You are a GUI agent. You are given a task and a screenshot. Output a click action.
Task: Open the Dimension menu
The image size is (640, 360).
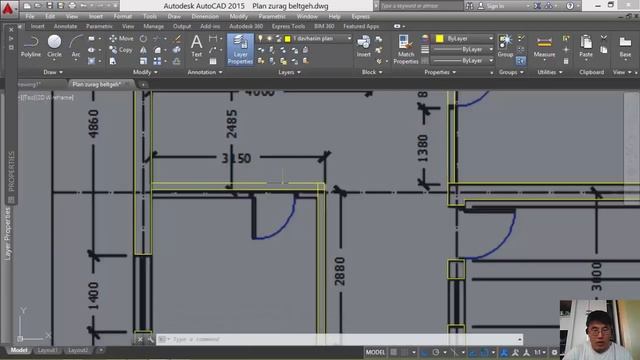point(205,17)
